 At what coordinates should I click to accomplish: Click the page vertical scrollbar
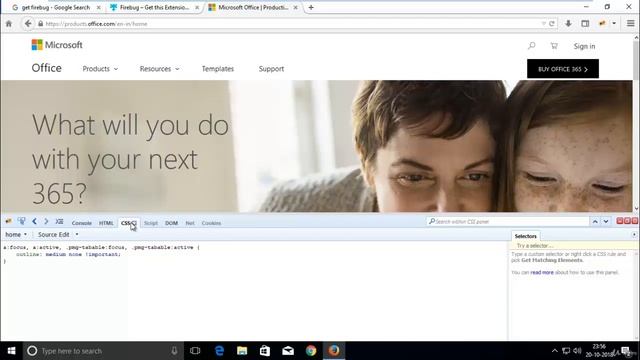pos(636,122)
